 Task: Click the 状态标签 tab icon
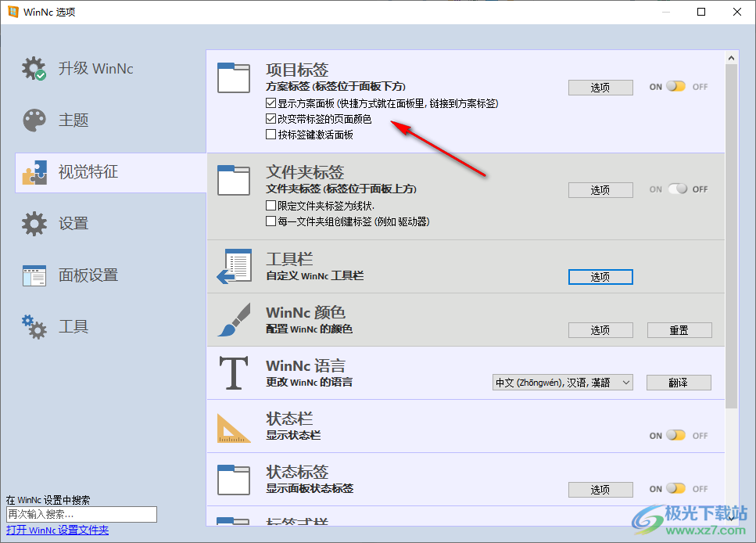[233, 480]
